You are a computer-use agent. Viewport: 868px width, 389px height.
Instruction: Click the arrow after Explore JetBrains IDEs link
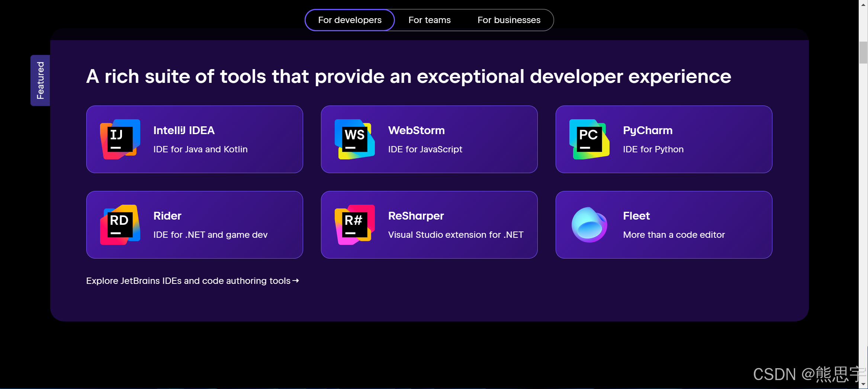(x=296, y=281)
